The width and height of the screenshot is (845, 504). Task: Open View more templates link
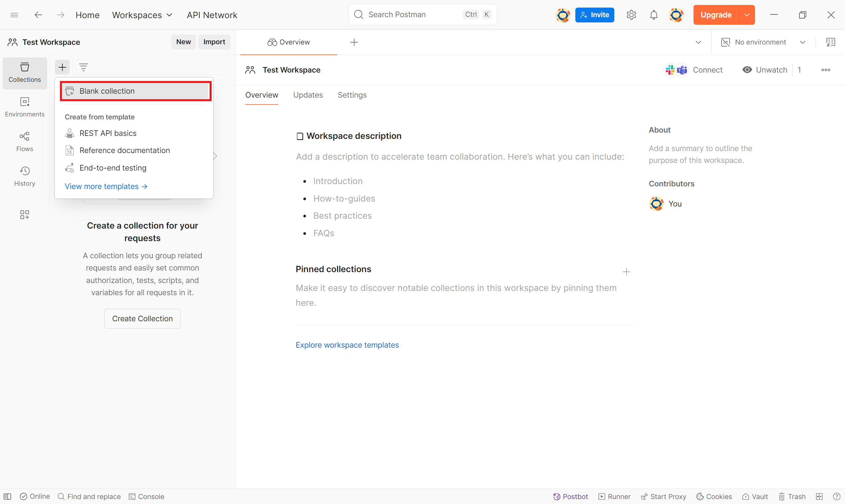(106, 186)
